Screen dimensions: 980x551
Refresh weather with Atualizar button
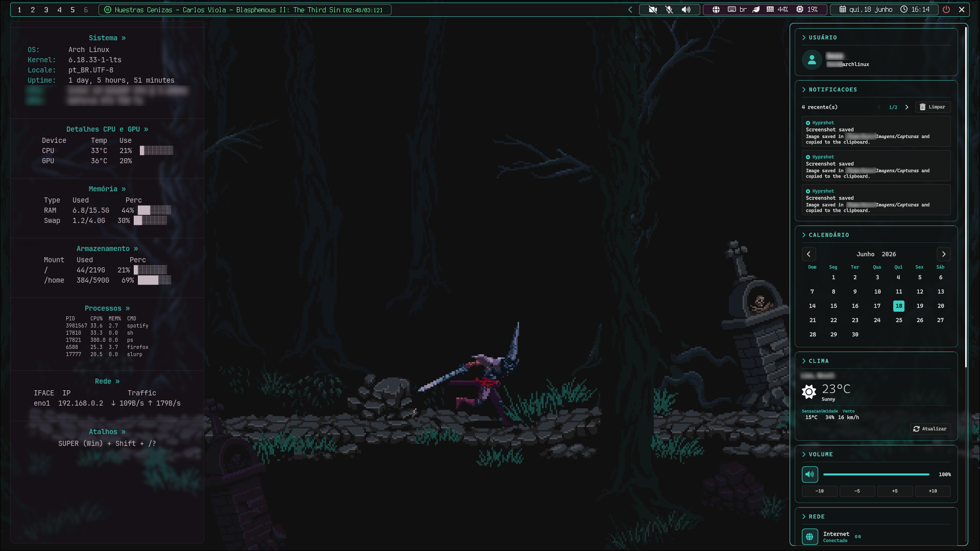tap(930, 429)
